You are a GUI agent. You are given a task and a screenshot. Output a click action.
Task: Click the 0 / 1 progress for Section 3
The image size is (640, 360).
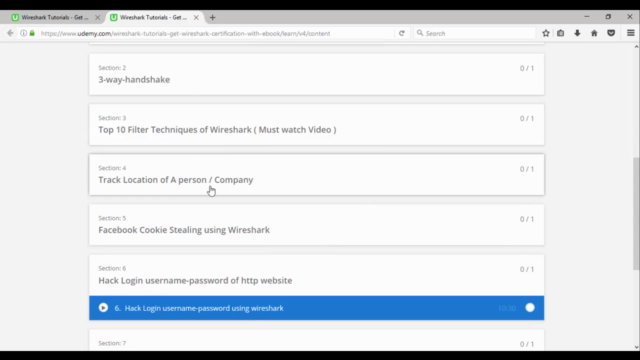(x=527, y=118)
